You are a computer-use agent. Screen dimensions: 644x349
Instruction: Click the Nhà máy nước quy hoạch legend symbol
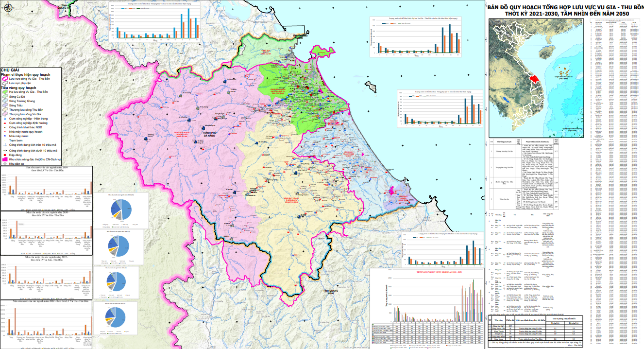point(5,132)
